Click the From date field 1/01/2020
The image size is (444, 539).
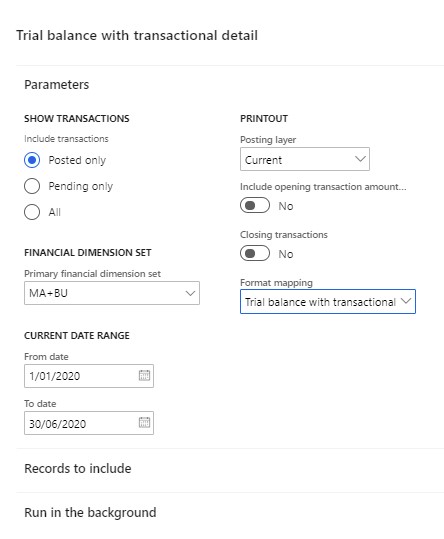[x=89, y=376]
